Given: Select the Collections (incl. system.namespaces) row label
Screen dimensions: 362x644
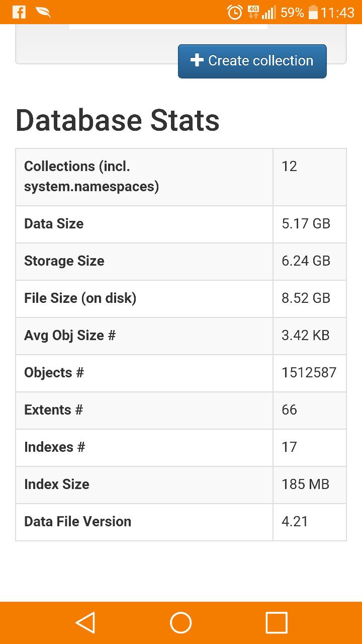Looking at the screenshot, I should pos(92,177).
